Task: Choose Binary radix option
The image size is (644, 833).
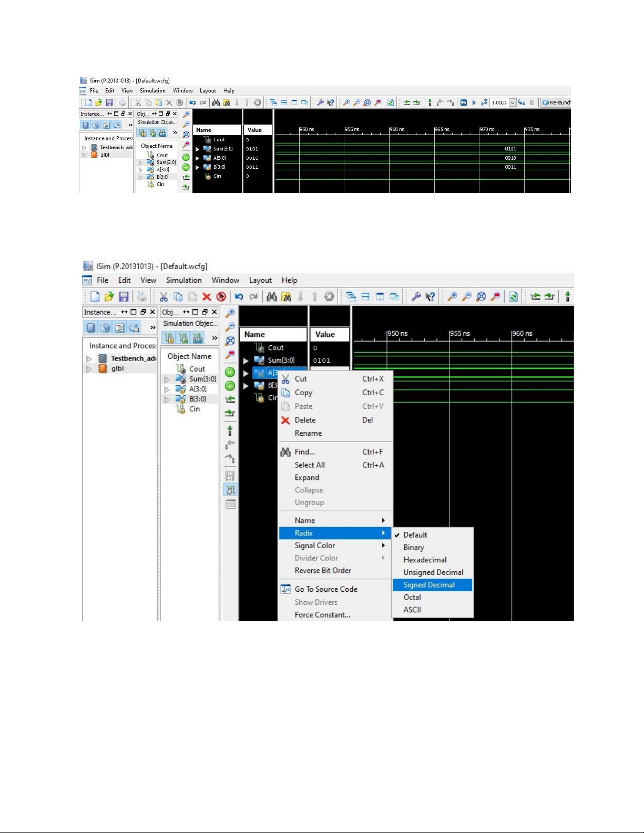Action: tap(433, 547)
